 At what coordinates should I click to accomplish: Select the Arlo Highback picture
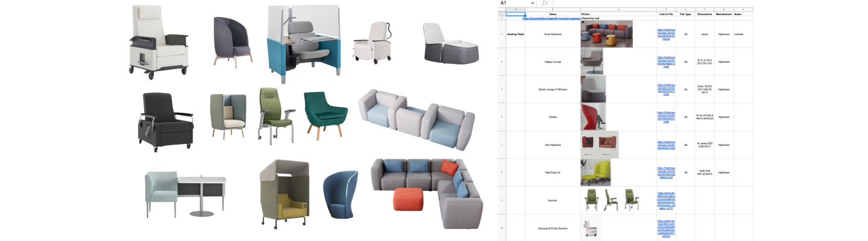pyautogui.click(x=599, y=145)
